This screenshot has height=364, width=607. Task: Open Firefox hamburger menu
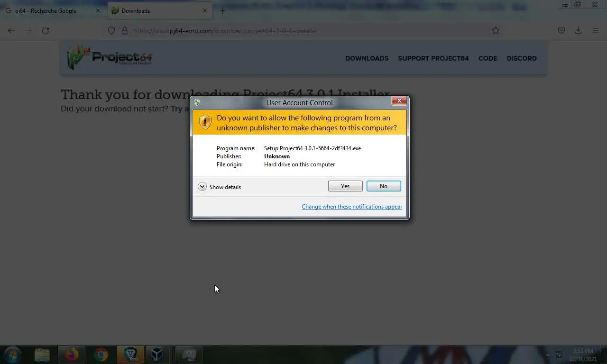point(596,30)
